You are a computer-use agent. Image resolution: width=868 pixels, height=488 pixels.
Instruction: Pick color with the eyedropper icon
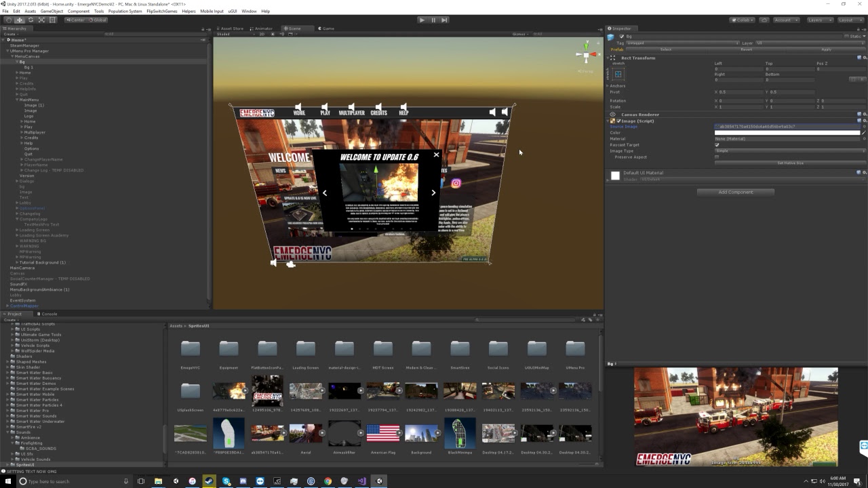coord(863,133)
